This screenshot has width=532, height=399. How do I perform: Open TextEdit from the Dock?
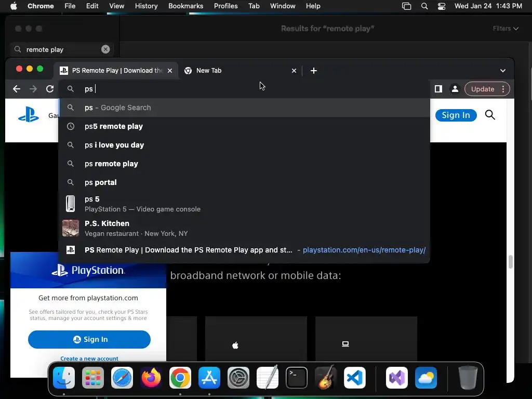coord(268,378)
